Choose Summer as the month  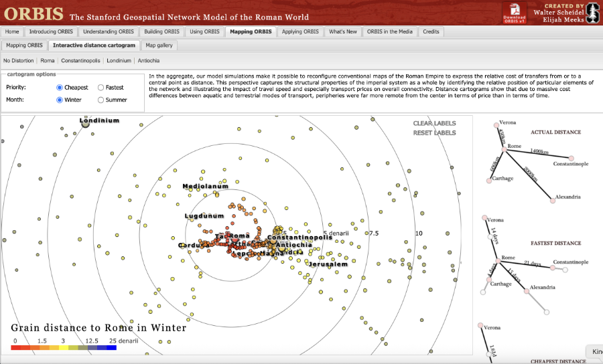[x=101, y=100]
